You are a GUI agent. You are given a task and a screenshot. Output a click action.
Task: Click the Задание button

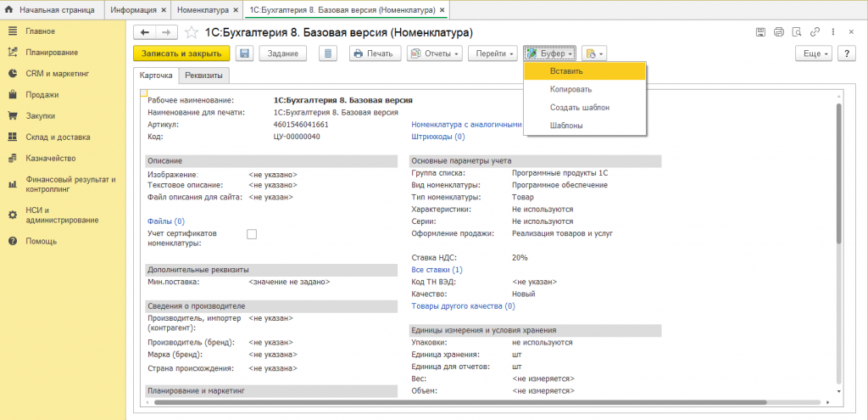(x=283, y=53)
